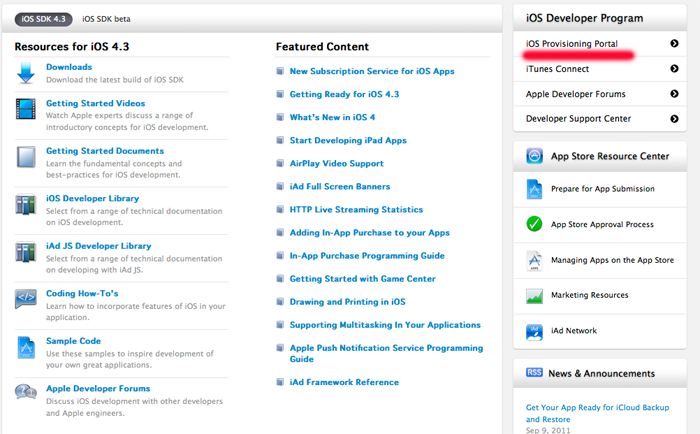Open Apple Developer Forums link under Resources
Image resolution: width=700 pixels, height=434 pixels.
[x=98, y=388]
